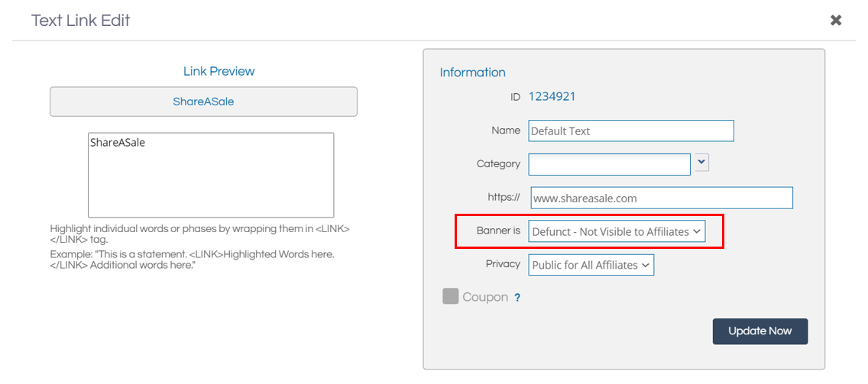Click the Information section heading
The height and width of the screenshot is (384, 868).
coord(472,73)
